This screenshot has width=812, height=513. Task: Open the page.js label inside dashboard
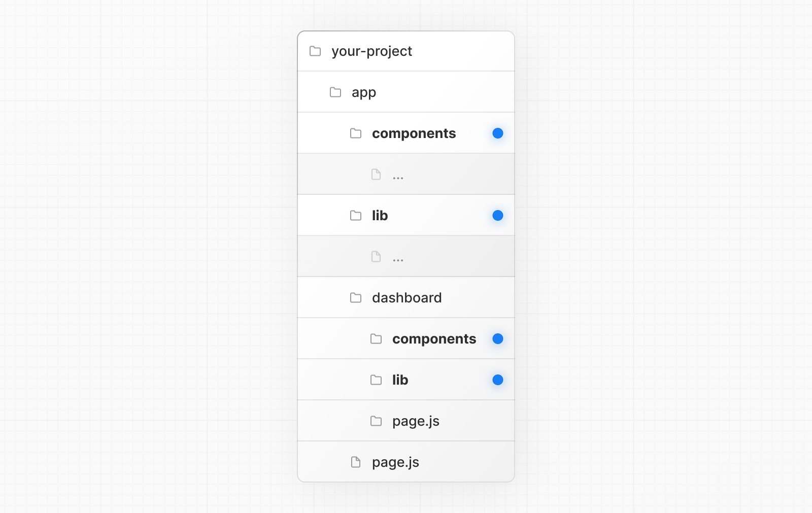[x=416, y=421]
